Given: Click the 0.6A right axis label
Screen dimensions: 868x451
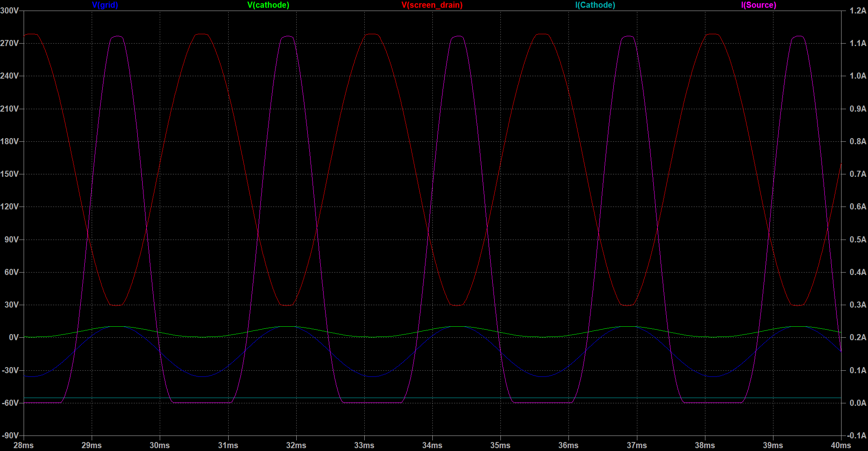Looking at the screenshot, I should pyautogui.click(x=858, y=207).
